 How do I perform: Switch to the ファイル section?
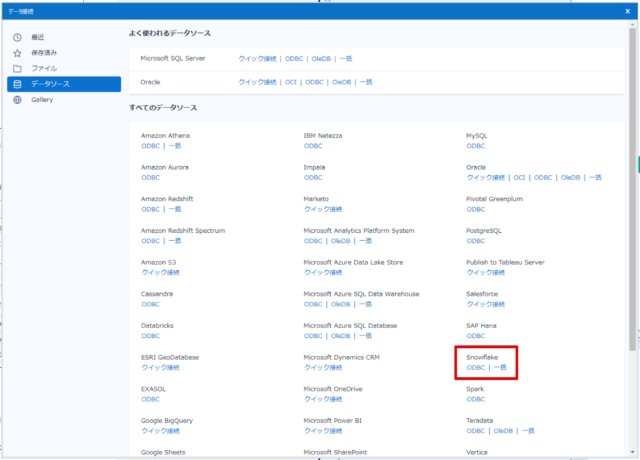coord(64,69)
